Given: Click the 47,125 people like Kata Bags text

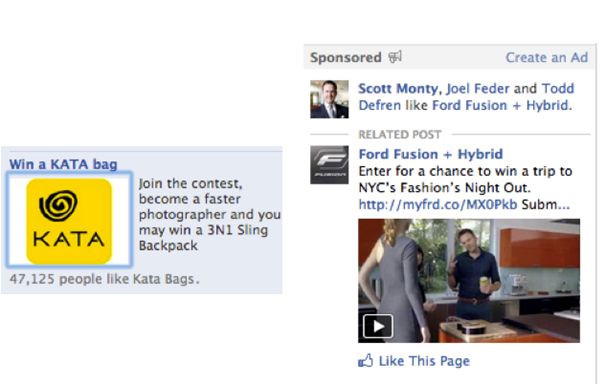Looking at the screenshot, I should [x=104, y=279].
